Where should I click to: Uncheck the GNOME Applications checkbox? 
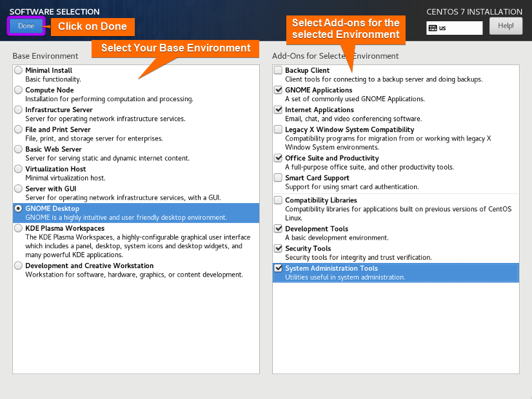tap(278, 90)
